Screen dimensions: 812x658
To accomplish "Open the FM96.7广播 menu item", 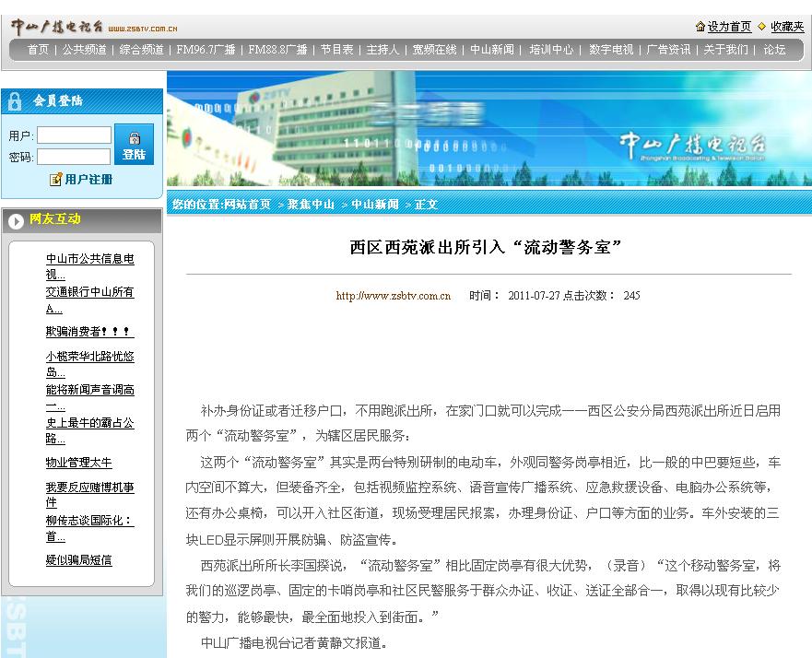I will click(x=206, y=50).
